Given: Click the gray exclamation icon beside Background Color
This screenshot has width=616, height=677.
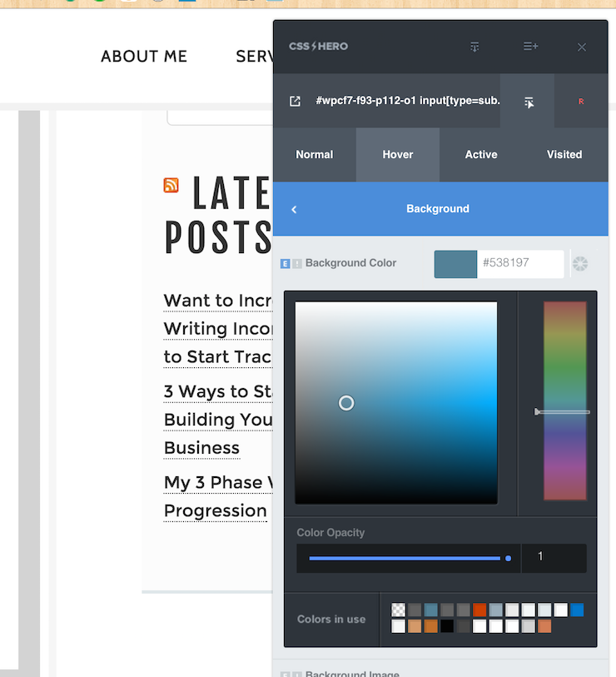Looking at the screenshot, I should [297, 263].
